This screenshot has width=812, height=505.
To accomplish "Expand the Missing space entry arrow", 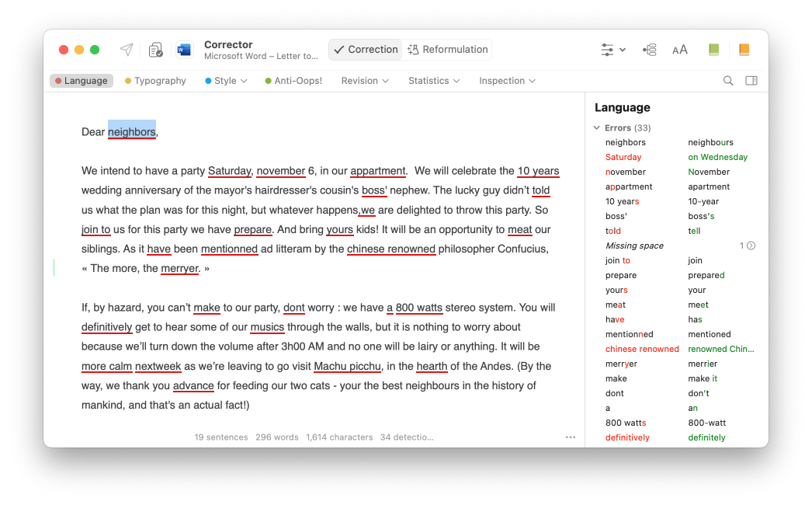I will pyautogui.click(x=751, y=246).
